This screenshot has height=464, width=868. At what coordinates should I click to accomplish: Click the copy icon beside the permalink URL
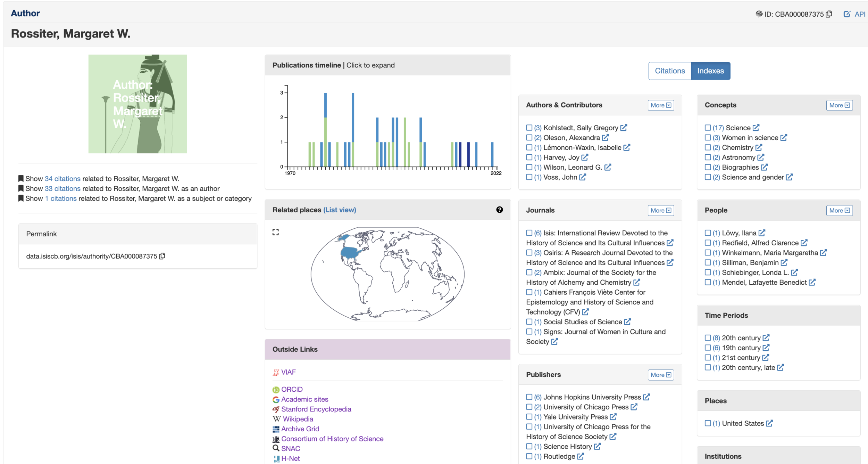point(162,256)
